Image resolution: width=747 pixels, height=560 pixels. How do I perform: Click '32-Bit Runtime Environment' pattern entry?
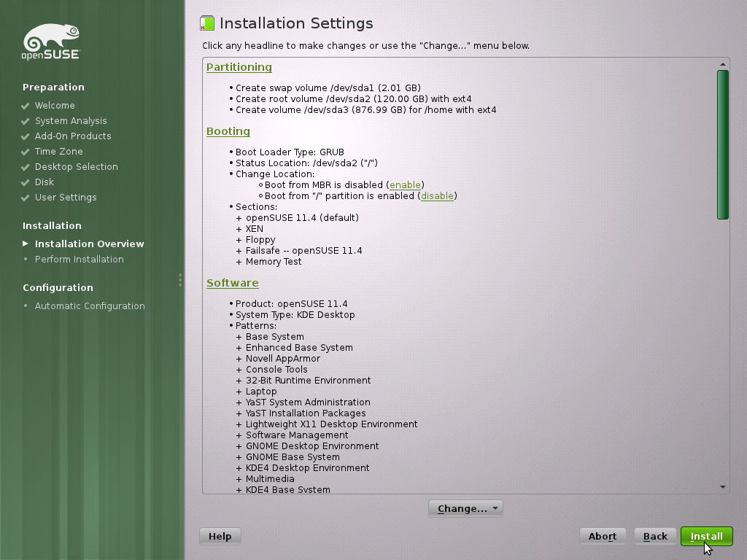(x=309, y=381)
